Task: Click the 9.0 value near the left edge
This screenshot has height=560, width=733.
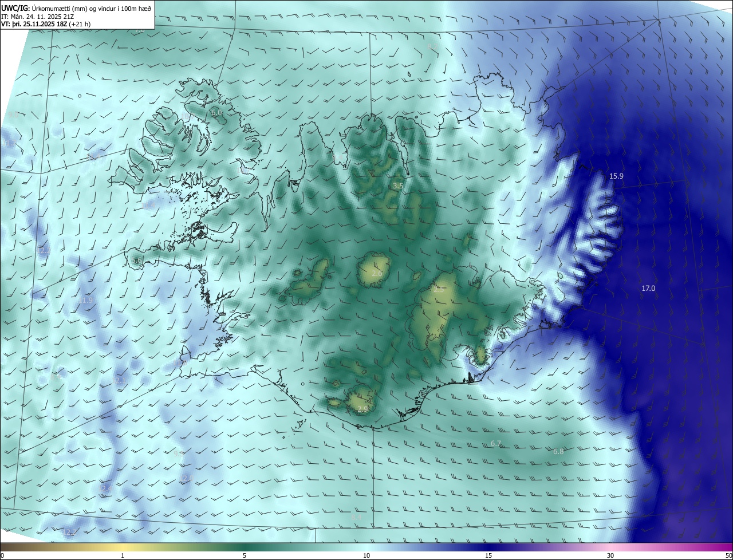Action: [x=13, y=115]
